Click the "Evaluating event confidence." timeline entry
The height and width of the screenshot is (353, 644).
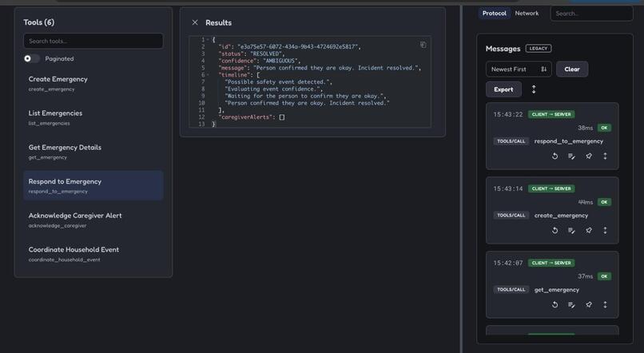tap(273, 89)
